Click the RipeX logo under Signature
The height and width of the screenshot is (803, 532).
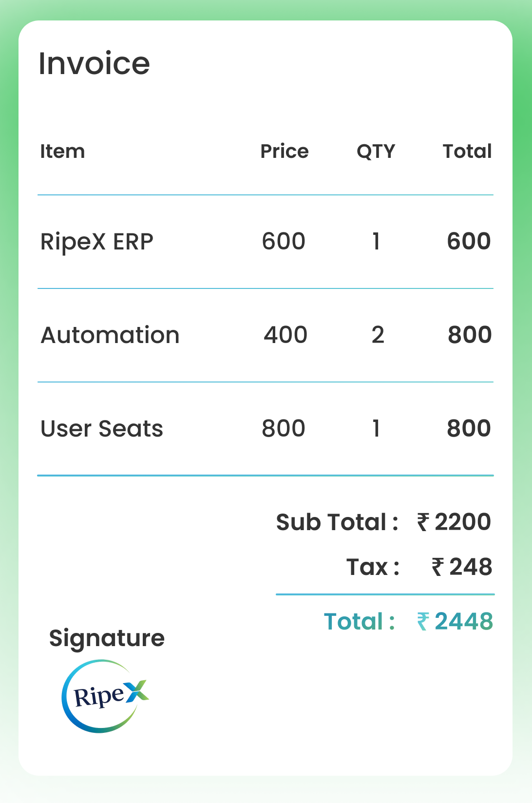coord(104,696)
